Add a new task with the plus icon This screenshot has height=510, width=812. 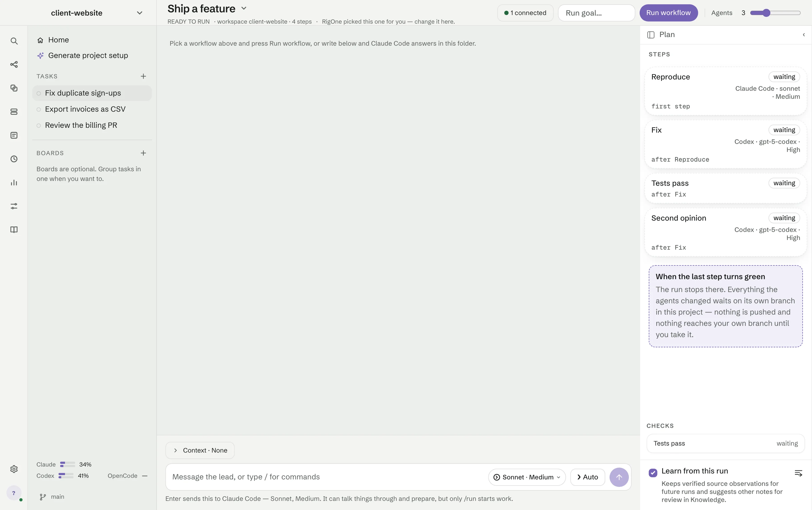143,76
